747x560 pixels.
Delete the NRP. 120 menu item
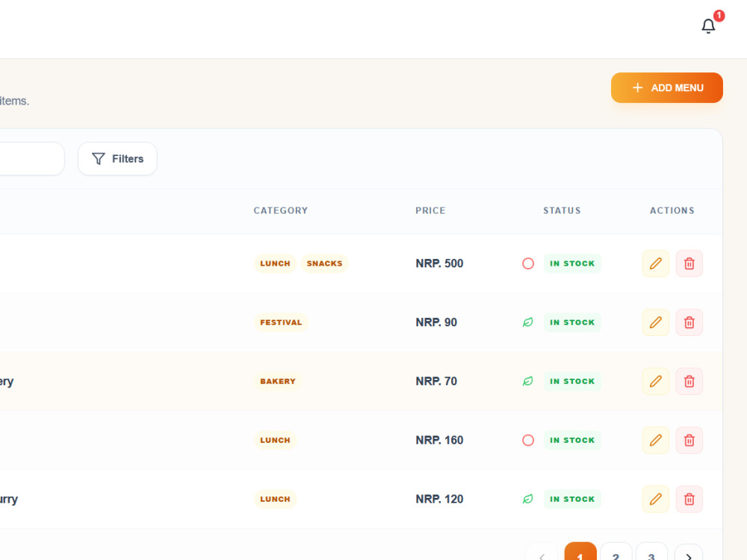[689, 499]
